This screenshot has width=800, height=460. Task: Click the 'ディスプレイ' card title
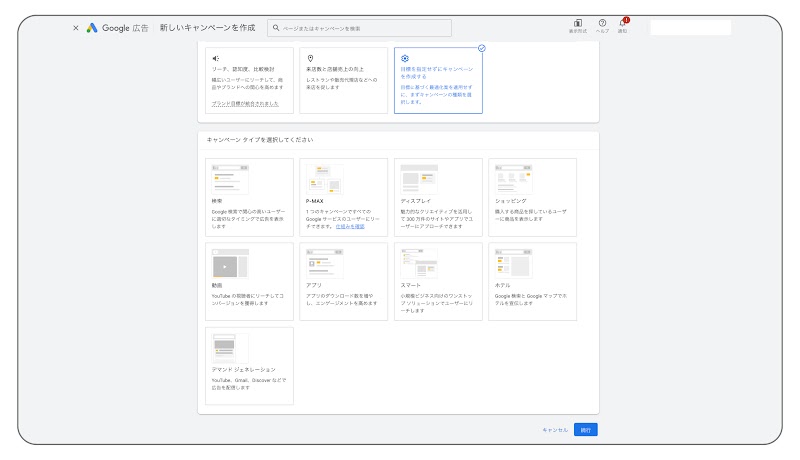pos(415,201)
